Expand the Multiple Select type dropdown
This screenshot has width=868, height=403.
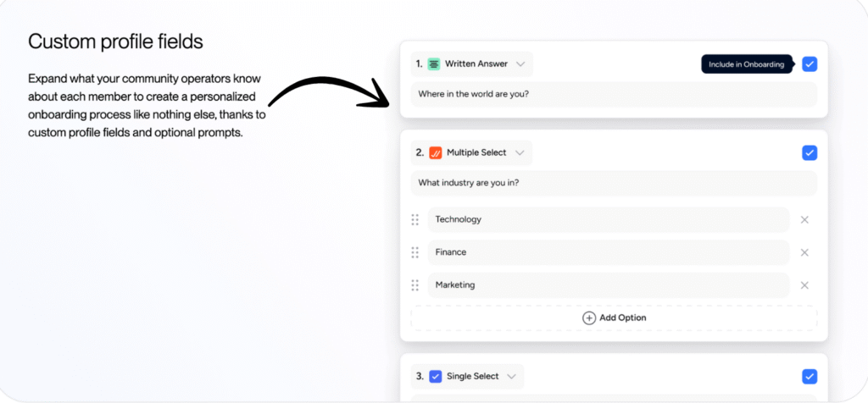[x=520, y=153]
